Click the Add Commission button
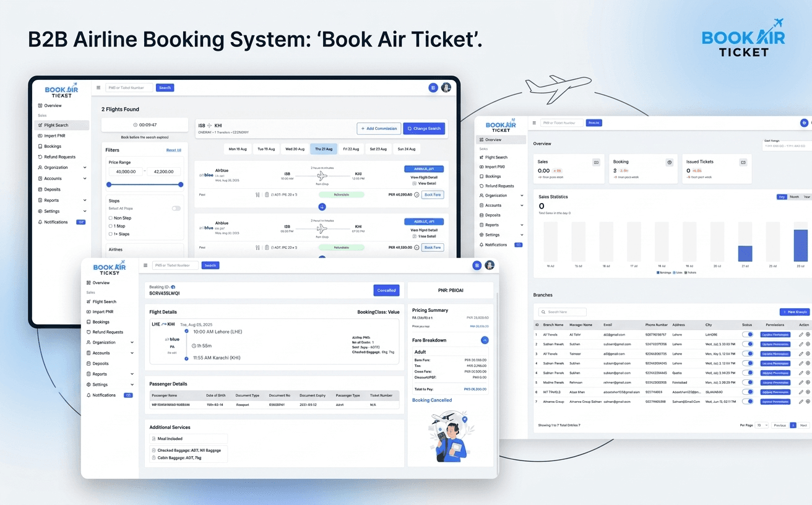This screenshot has height=505, width=812. (x=379, y=129)
